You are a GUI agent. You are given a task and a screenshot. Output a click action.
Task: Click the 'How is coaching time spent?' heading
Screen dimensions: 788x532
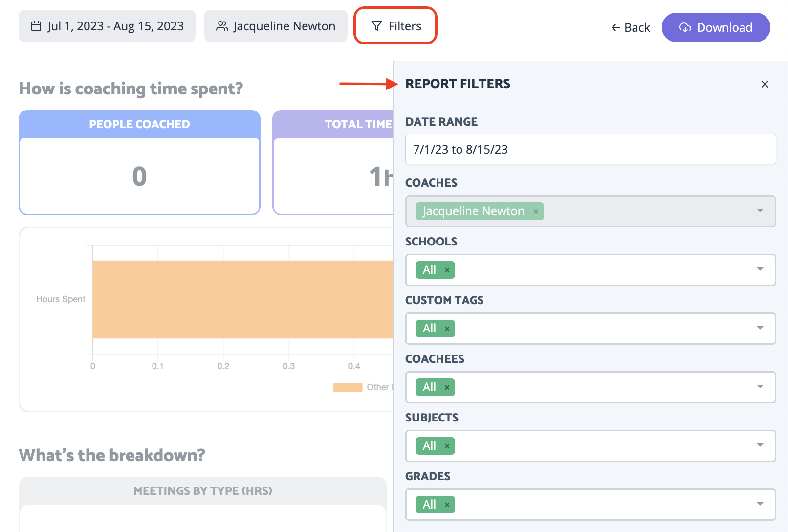click(131, 89)
